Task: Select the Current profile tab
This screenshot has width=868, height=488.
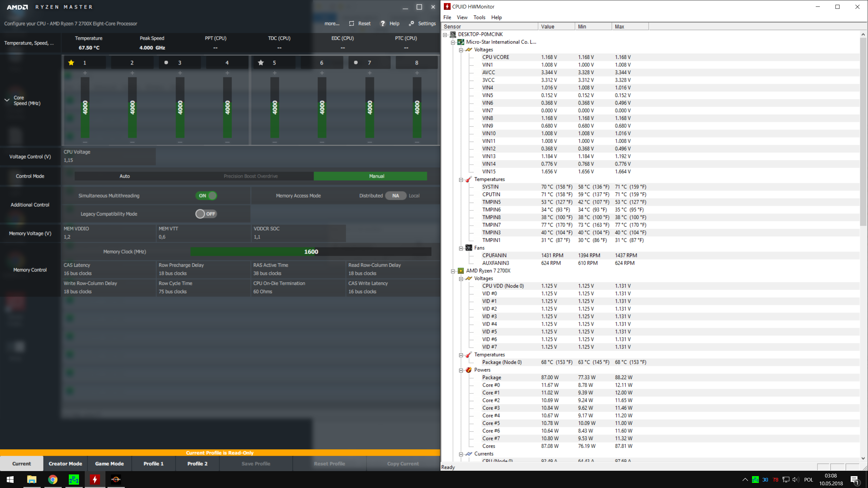Action: click(x=22, y=464)
